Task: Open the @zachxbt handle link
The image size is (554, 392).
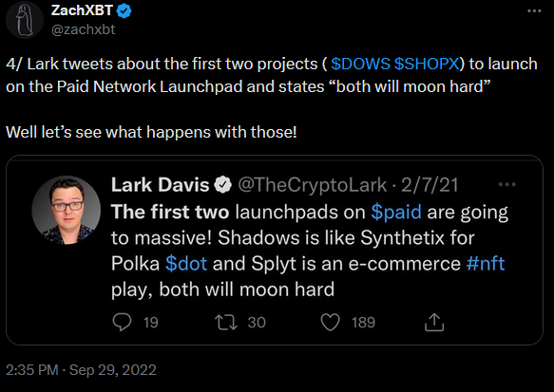Action: (83, 29)
